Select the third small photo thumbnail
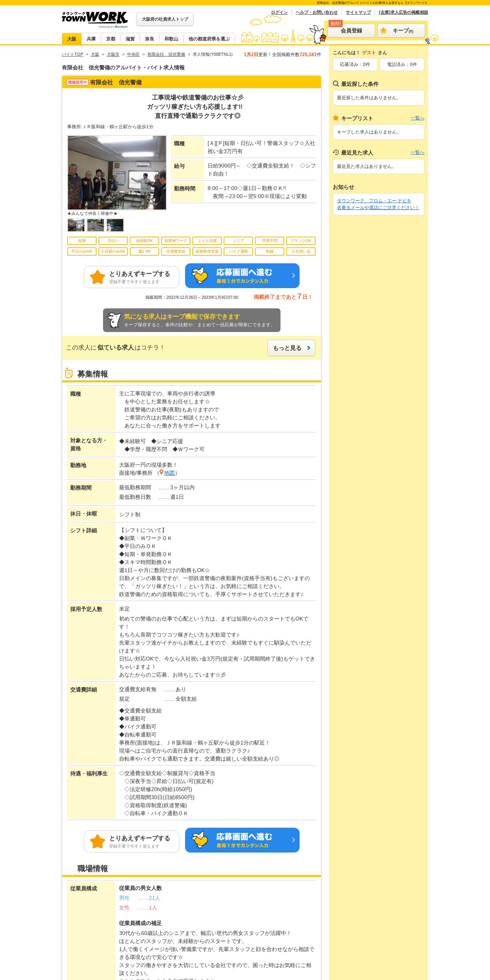This screenshot has width=490, height=980. point(115,225)
